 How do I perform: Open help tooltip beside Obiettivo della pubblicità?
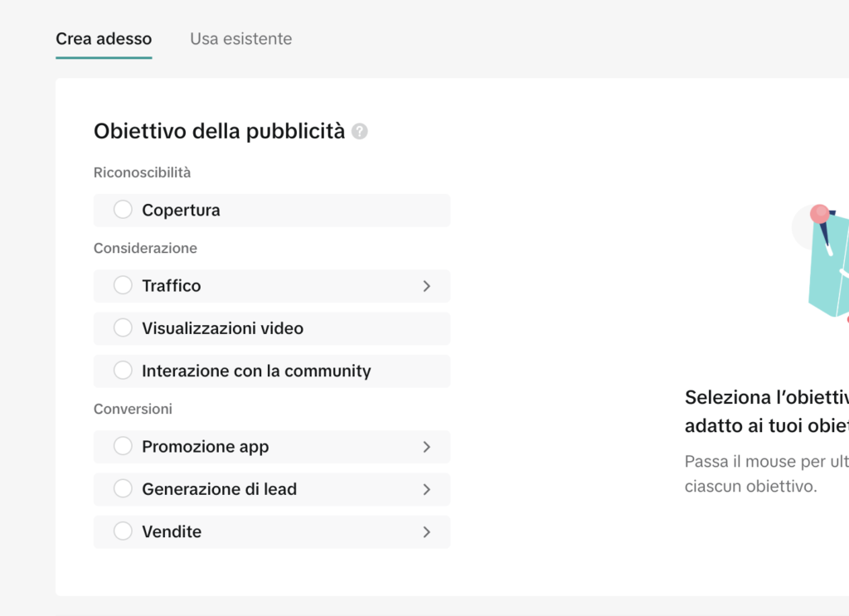click(x=359, y=131)
